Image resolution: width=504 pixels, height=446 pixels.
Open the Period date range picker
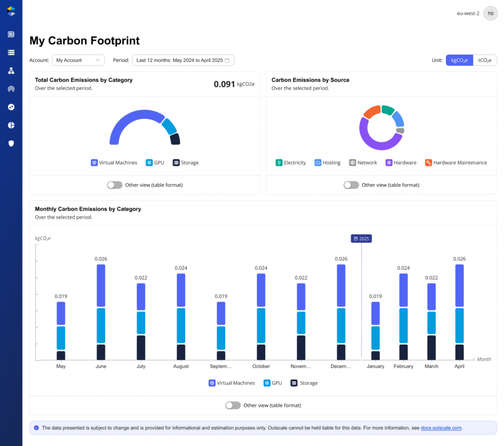[183, 60]
